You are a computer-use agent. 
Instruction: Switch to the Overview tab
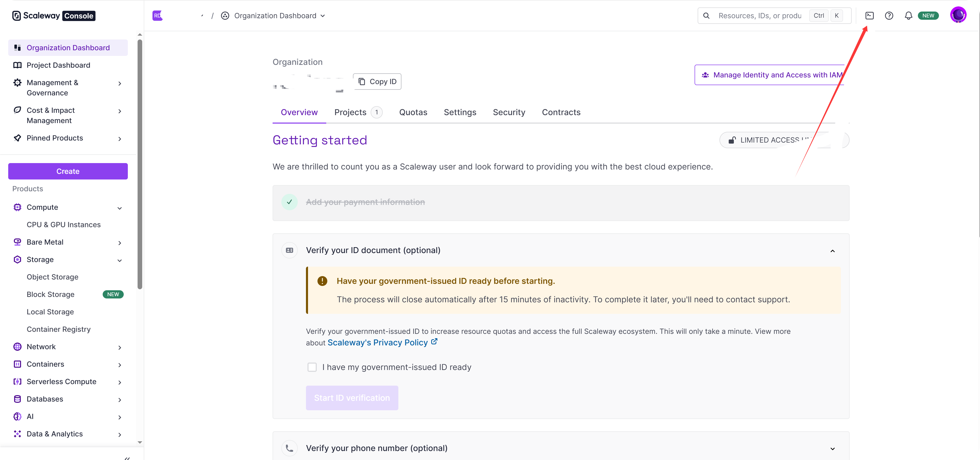point(299,113)
